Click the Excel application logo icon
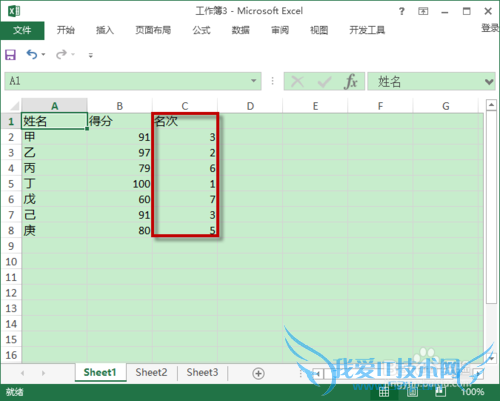Screen dimensions: 500x401 pos(14,11)
